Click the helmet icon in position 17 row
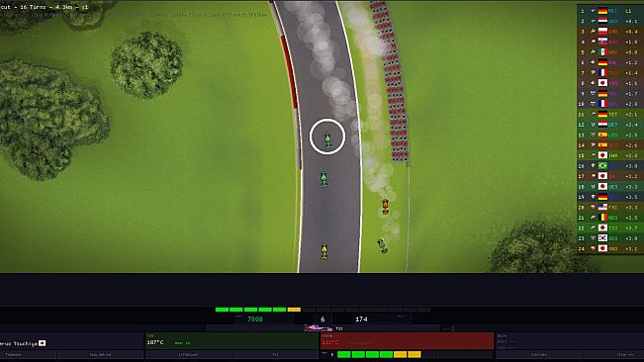Image resolution: width=644 pixels, height=362 pixels. pyautogui.click(x=593, y=176)
